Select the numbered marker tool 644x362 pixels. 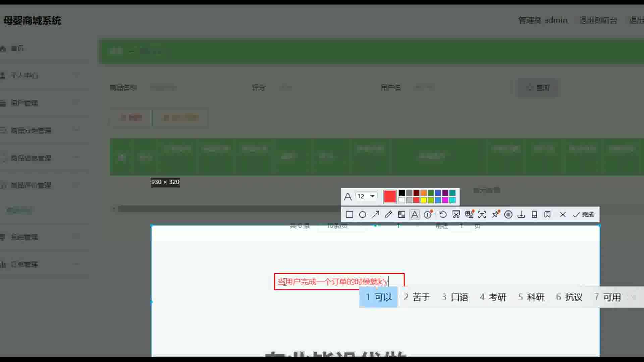click(x=428, y=215)
